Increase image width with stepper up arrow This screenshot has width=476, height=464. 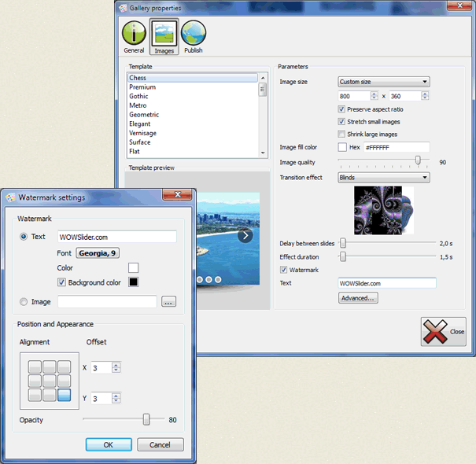375,94
